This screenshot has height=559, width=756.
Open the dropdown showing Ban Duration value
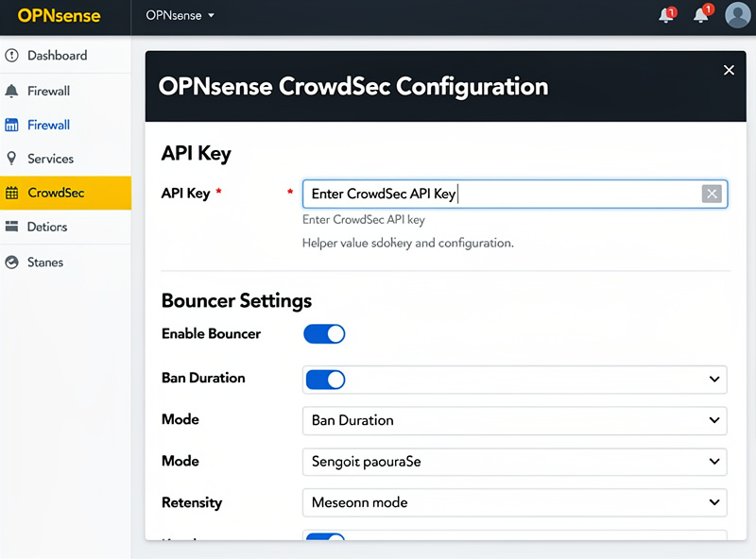click(x=514, y=421)
